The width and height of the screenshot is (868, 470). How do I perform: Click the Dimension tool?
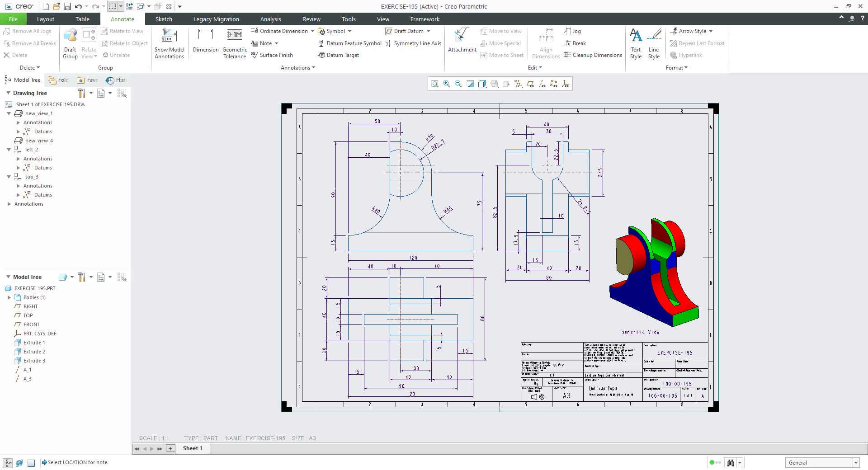point(206,41)
